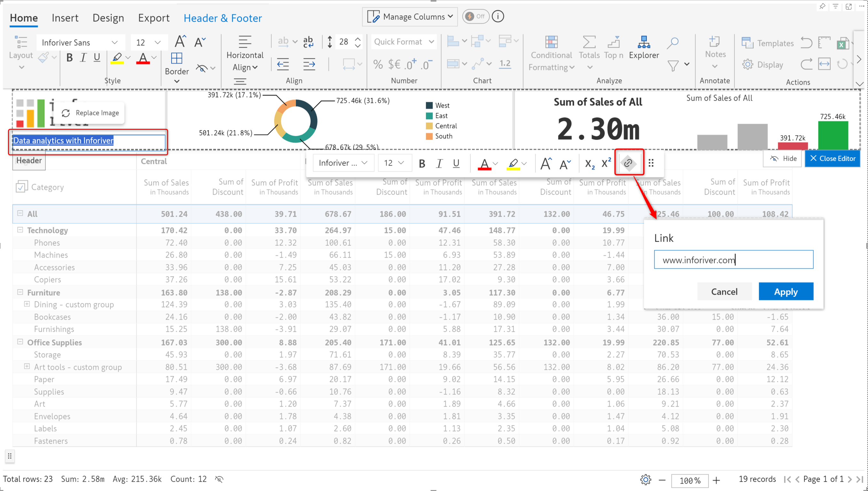Click the Close Editor button

(832, 159)
